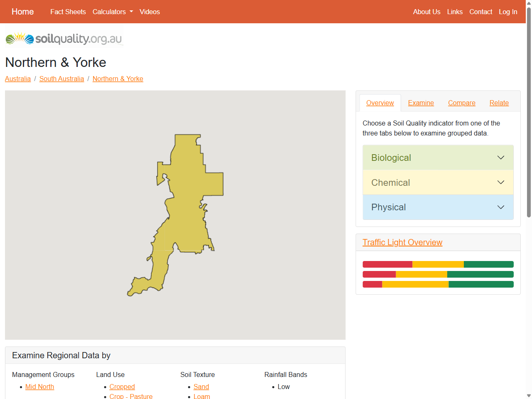Switch to the Compare tab
The image size is (532, 399).
pyautogui.click(x=461, y=103)
